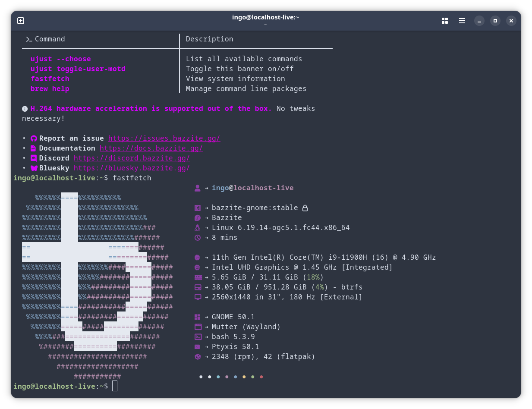Click the monitor icon beside 2560x1440
Image resolution: width=532 pixels, height=409 pixels.
(198, 297)
